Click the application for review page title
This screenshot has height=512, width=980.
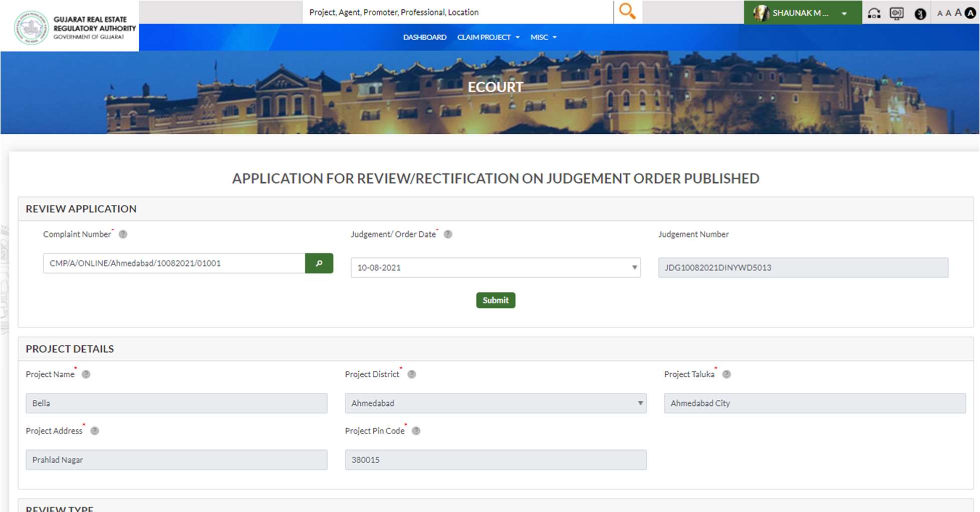click(x=496, y=178)
